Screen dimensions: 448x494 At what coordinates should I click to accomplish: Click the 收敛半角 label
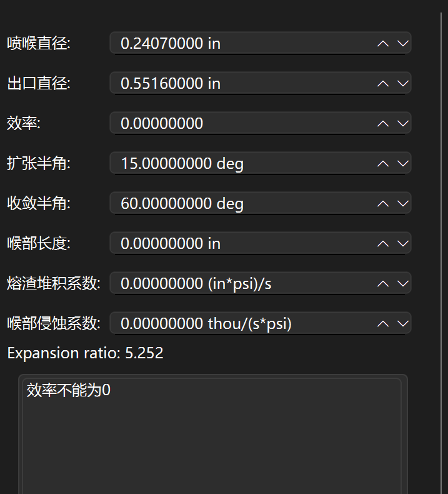coord(39,203)
